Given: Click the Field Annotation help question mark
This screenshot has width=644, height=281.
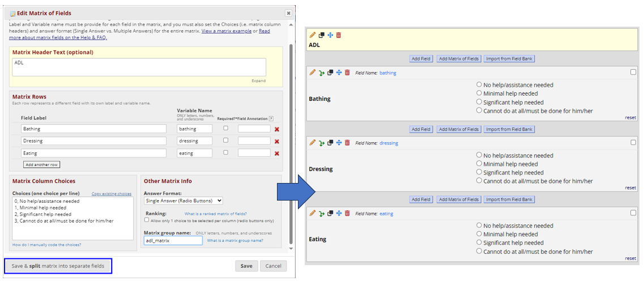Looking at the screenshot, I should (271, 118).
